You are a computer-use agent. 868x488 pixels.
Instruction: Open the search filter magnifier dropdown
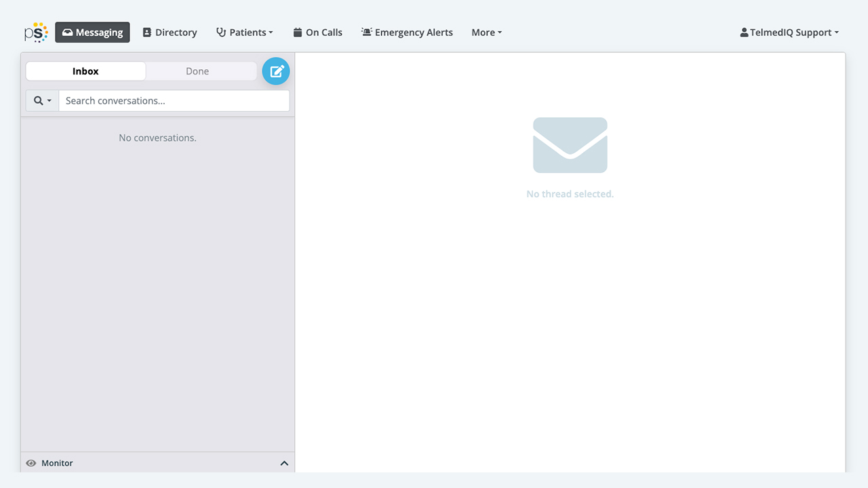[x=43, y=101]
